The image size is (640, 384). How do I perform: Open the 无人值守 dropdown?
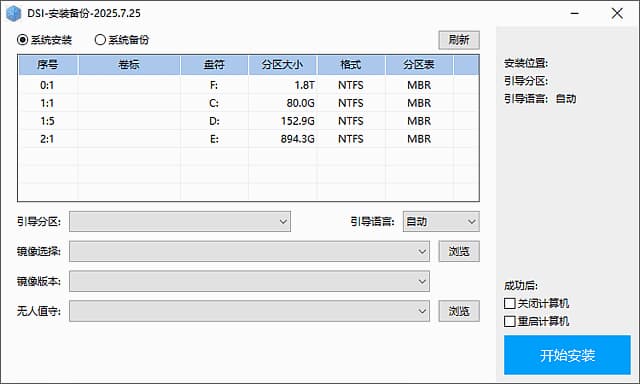pyautogui.click(x=249, y=311)
